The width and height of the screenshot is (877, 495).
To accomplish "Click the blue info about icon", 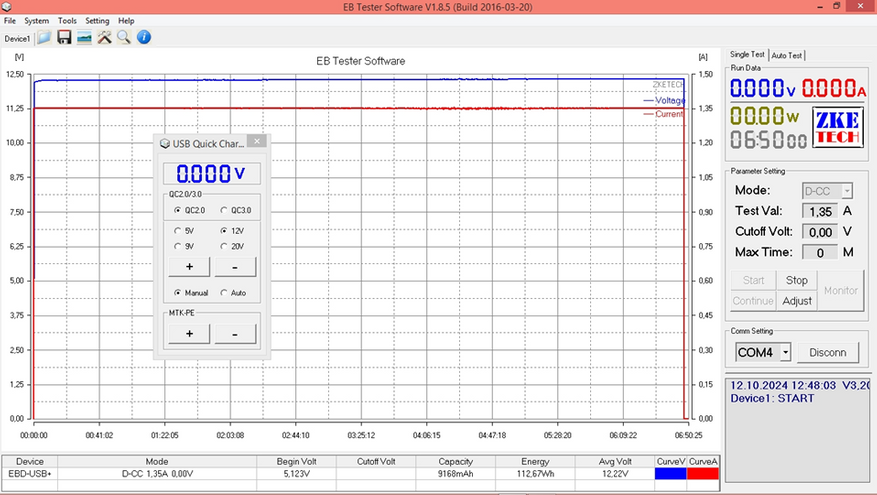I will coord(144,38).
